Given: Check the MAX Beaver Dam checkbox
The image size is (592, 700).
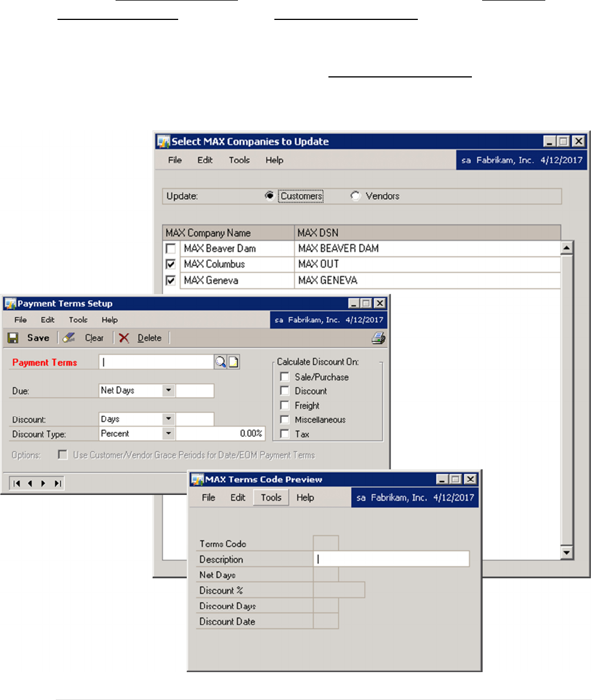Looking at the screenshot, I should tap(170, 248).
